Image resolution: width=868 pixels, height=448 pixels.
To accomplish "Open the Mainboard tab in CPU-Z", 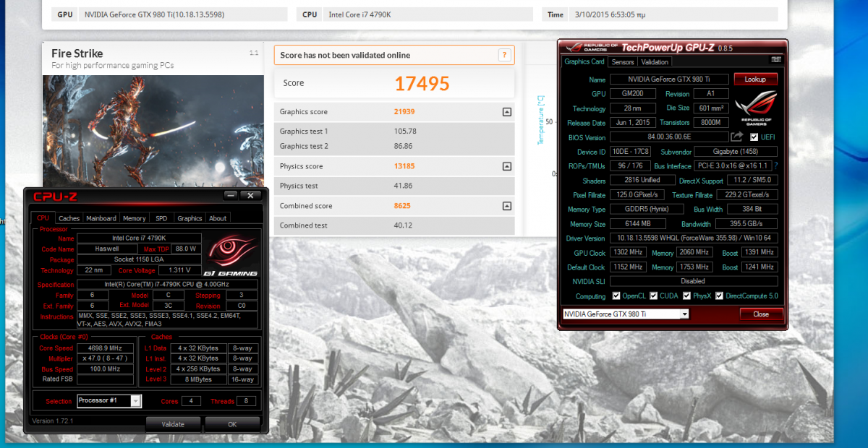I will [x=101, y=218].
